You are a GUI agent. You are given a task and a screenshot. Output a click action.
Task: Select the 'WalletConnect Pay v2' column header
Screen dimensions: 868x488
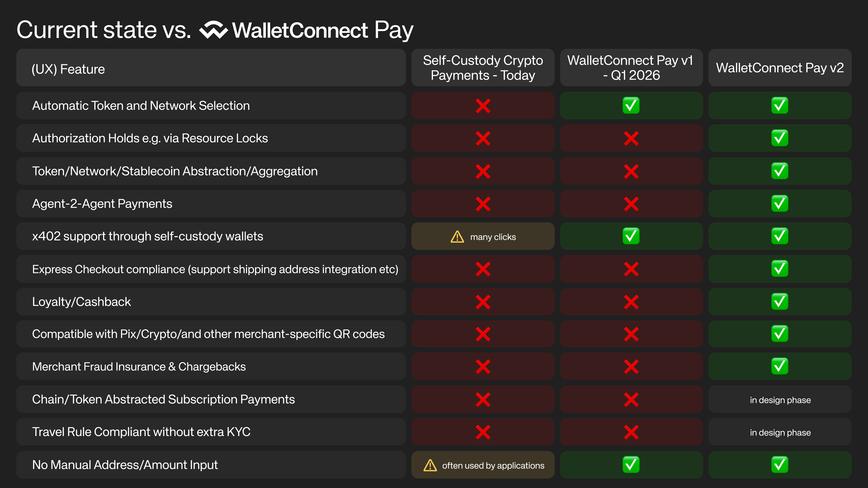tap(780, 68)
